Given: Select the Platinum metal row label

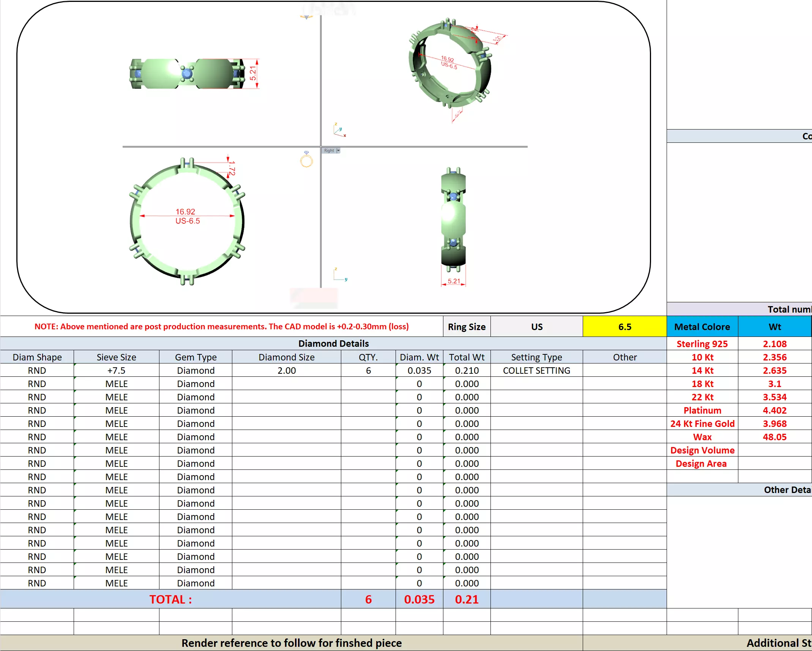Looking at the screenshot, I should point(702,410).
